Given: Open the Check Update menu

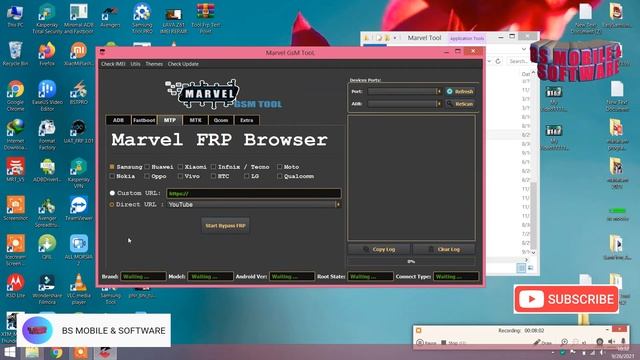Looking at the screenshot, I should [183, 64].
